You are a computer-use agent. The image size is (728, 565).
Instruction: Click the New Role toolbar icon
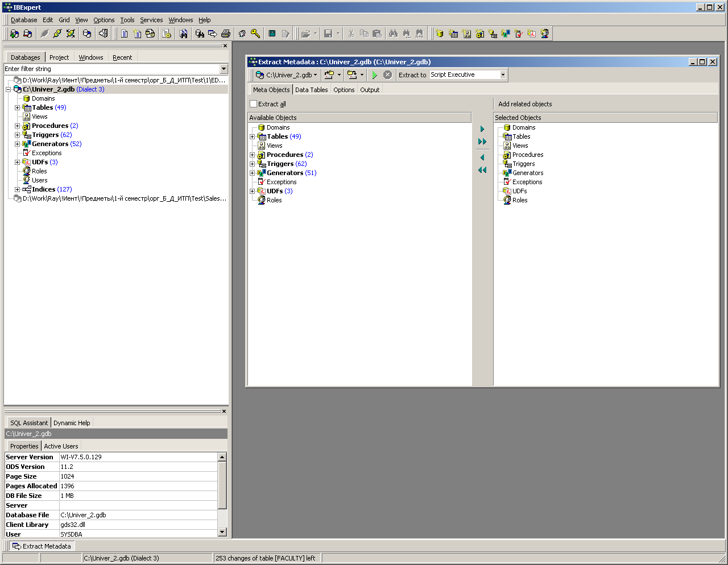[x=545, y=34]
